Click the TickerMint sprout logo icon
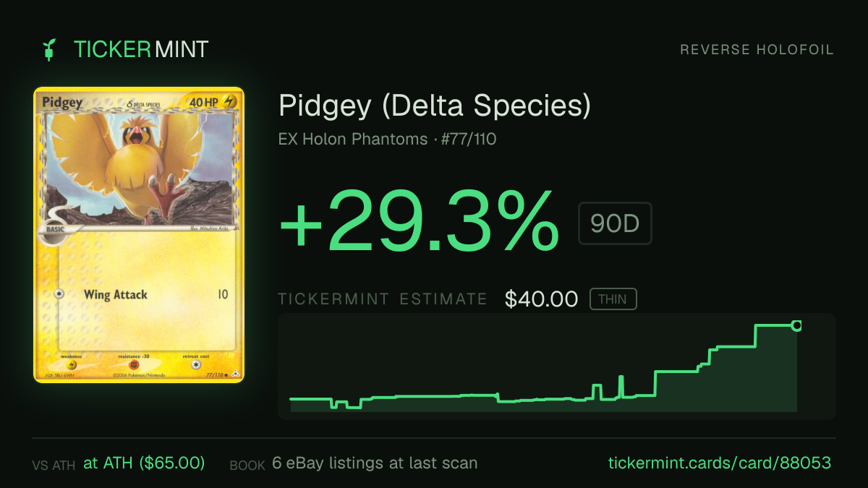This screenshot has width=868, height=488. click(49, 50)
